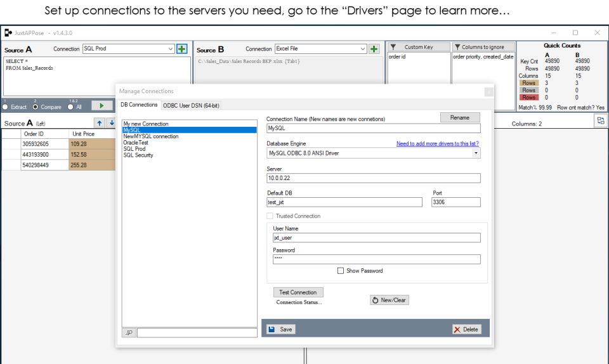Select OracleTest in the connections list

point(136,143)
